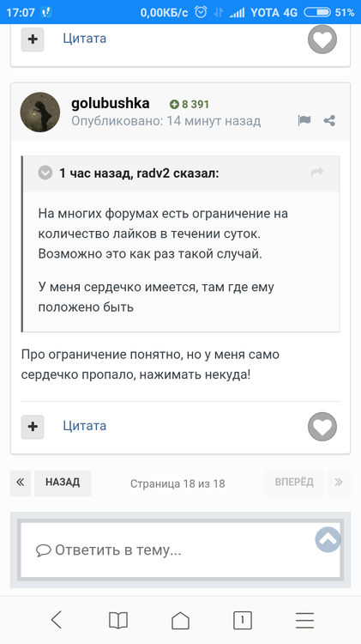
Task: Like golubushka's post with the heart icon
Action: coord(322,426)
